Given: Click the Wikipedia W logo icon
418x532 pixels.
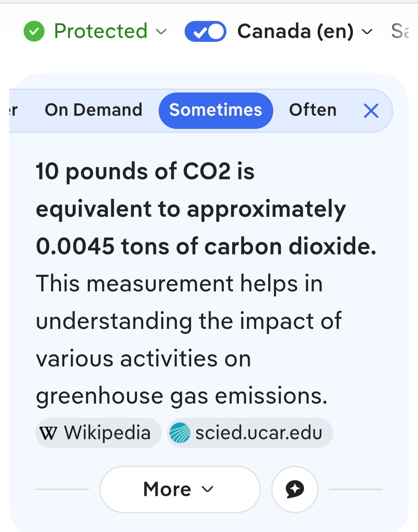Looking at the screenshot, I should click(48, 433).
